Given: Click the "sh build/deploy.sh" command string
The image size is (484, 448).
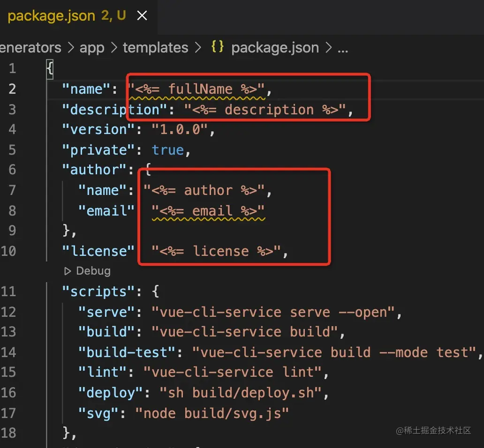Looking at the screenshot, I should 240,393.
